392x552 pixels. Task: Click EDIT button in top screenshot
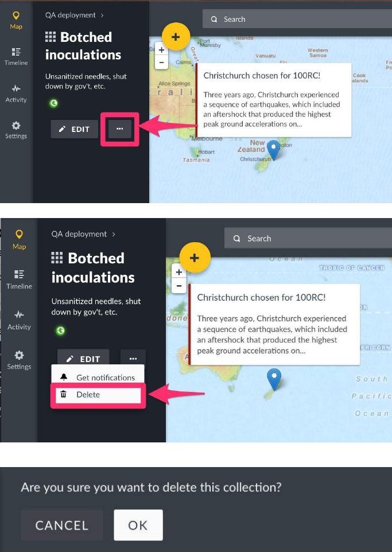[74, 129]
